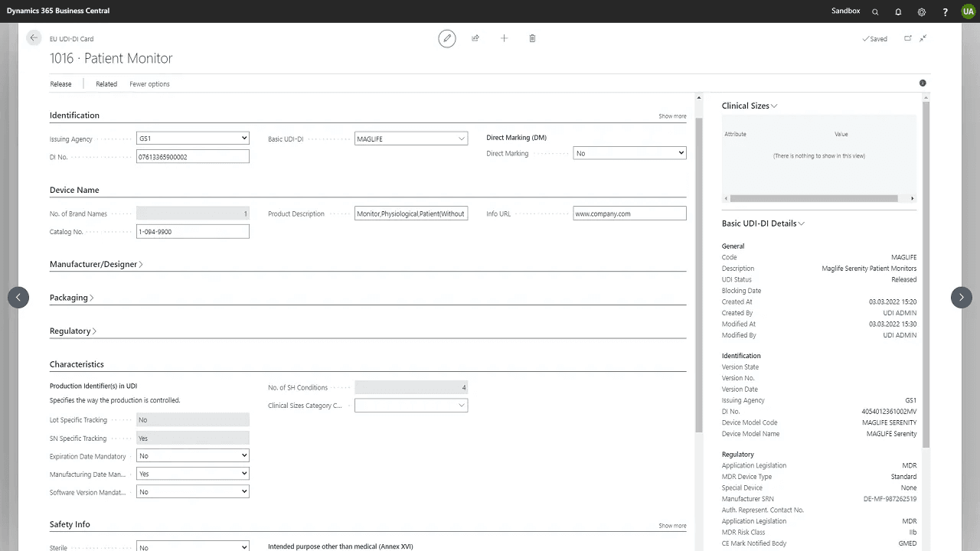Expand the Manufacturer/Designer section
The height and width of the screenshot is (551, 980).
click(x=96, y=264)
